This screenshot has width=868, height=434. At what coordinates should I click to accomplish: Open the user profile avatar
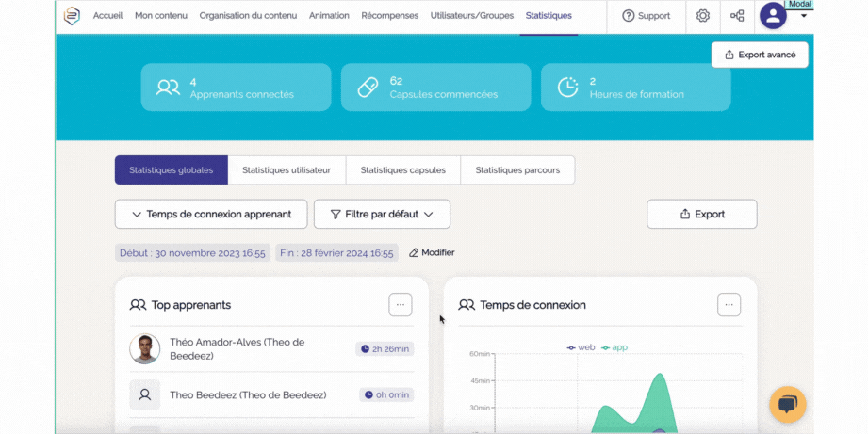click(x=773, y=16)
